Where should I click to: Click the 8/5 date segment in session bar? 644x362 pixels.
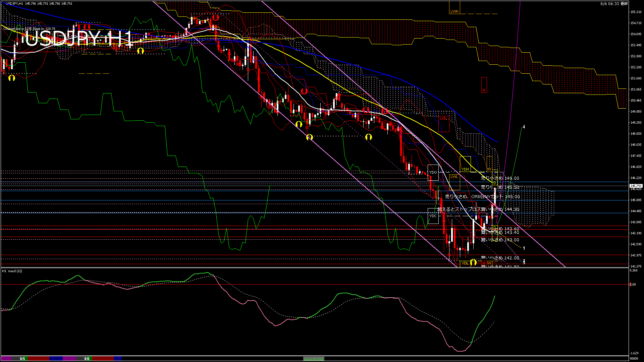click(x=22, y=359)
